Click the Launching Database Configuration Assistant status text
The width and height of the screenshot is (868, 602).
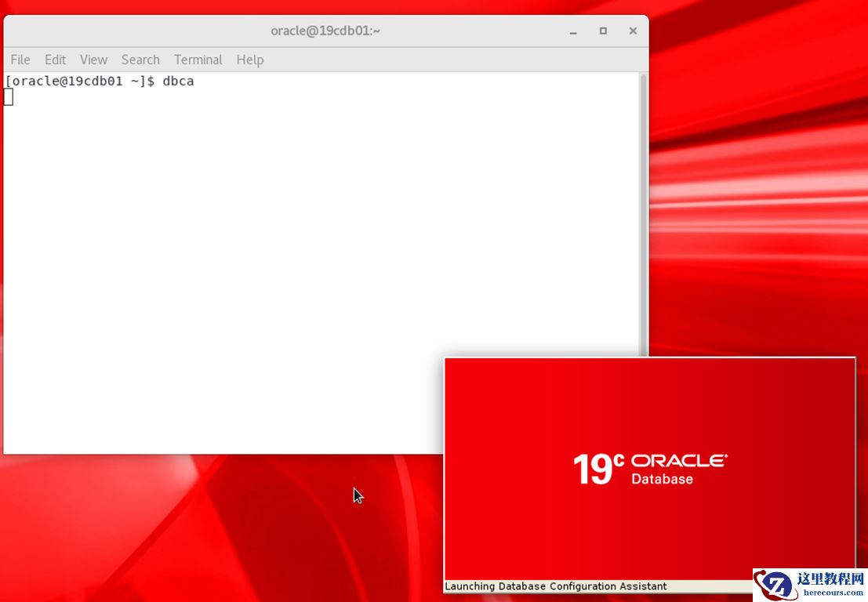pyautogui.click(x=556, y=586)
